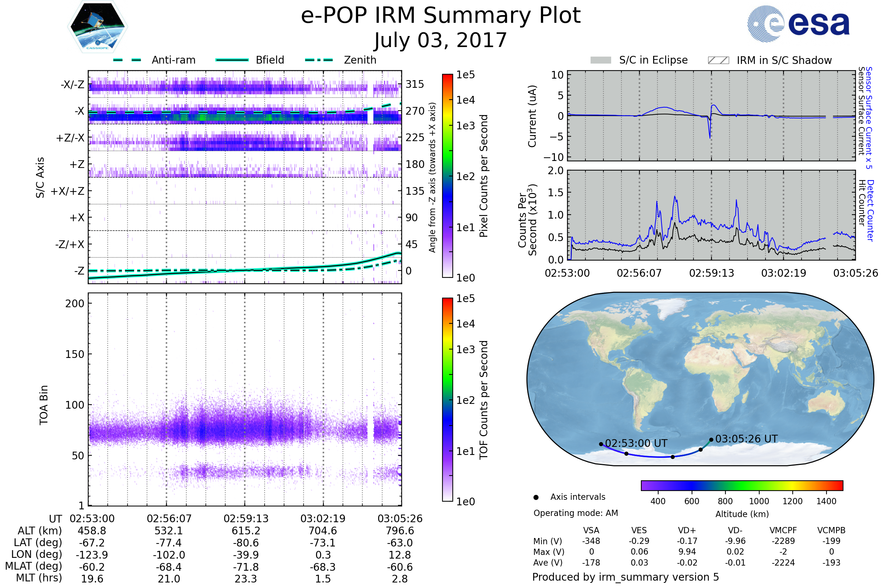Screen dimensions: 882x588
Task: Click the VMCPF voltage column header
Action: pyautogui.click(x=783, y=530)
